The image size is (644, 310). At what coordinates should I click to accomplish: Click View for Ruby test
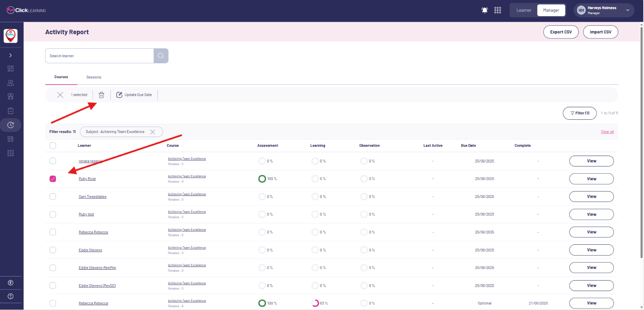tap(591, 214)
